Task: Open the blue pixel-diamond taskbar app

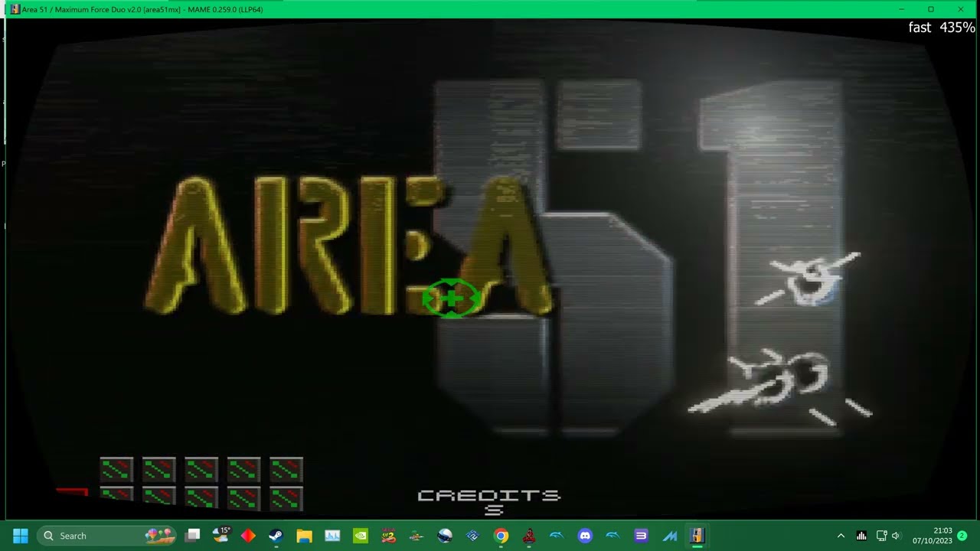Action: point(472,536)
